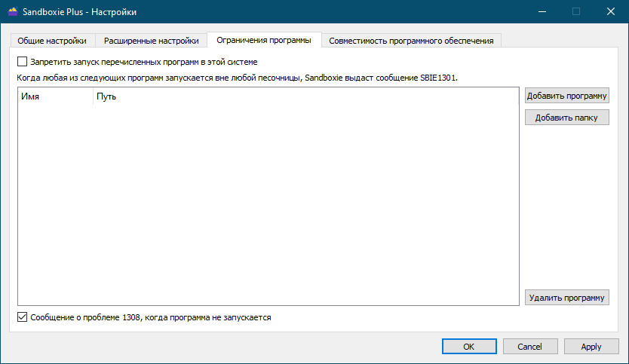Sort list by the Имя column header
Image resolution: width=629 pixels, height=364 pixels.
pyautogui.click(x=55, y=96)
